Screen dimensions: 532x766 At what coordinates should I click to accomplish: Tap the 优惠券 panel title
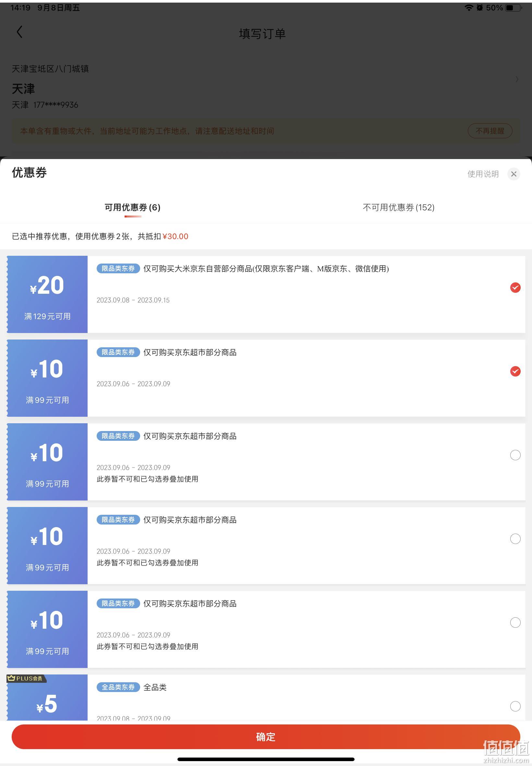[29, 172]
